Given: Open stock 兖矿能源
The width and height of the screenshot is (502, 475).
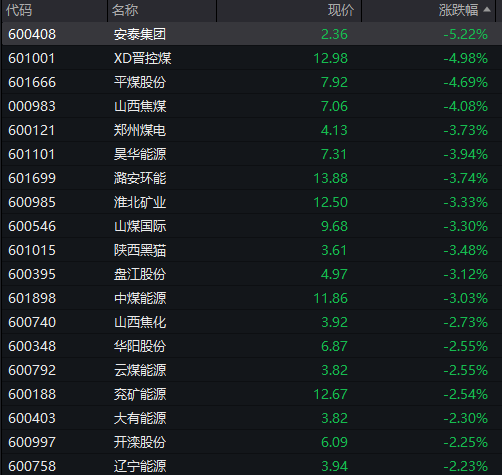Looking at the screenshot, I should click(x=140, y=394).
